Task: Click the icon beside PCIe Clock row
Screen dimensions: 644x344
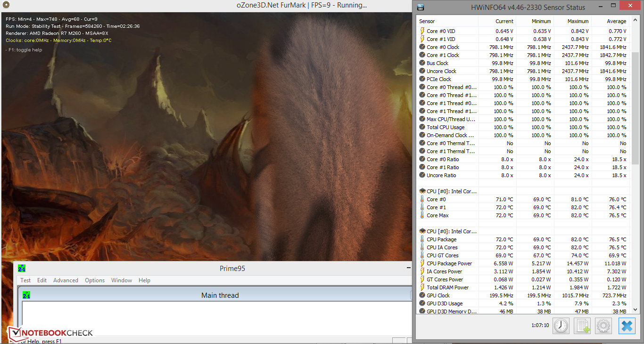Action: (422, 79)
